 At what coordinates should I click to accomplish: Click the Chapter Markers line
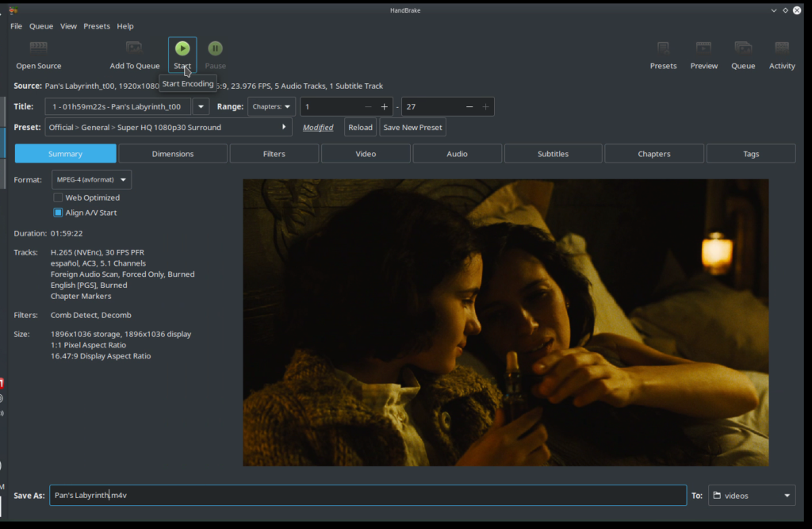click(81, 296)
